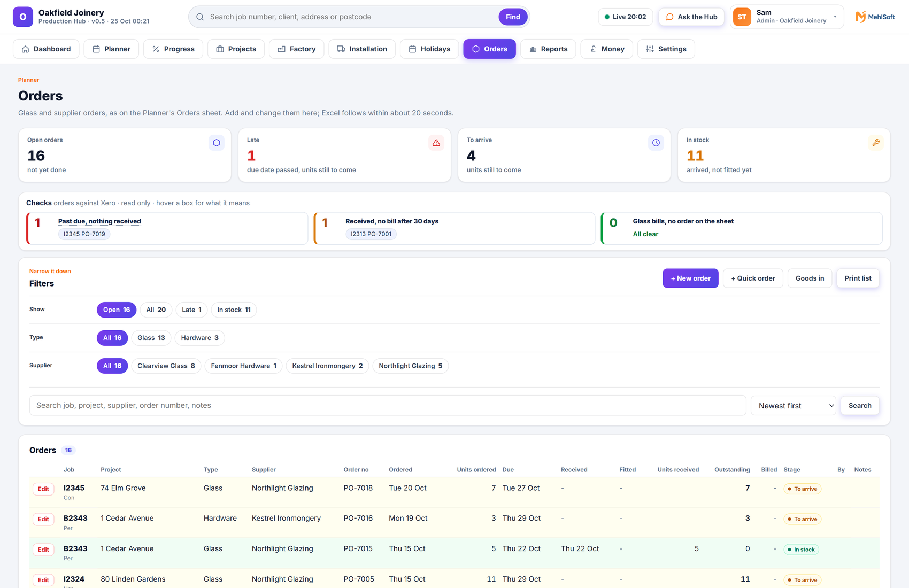The height and width of the screenshot is (588, 909).
Task: Click the Search button beside sort
Action: (x=860, y=406)
